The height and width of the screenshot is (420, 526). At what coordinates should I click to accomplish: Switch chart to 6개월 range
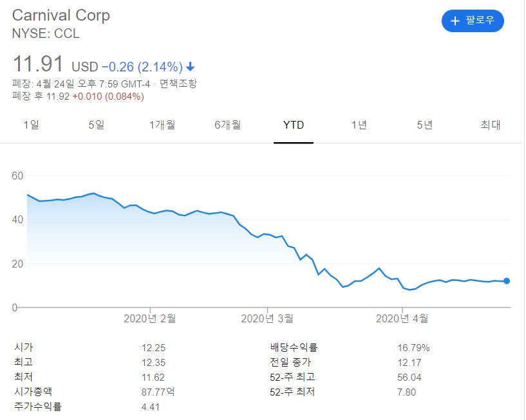point(228,125)
